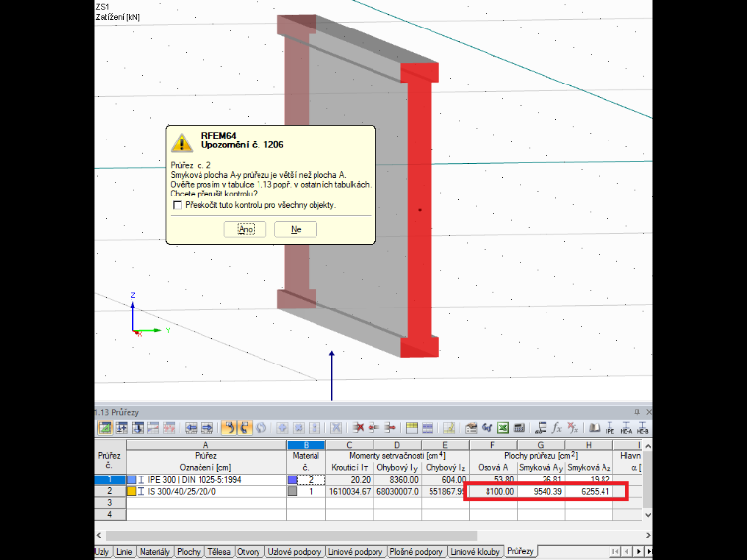Click the yellow color swatch of IS 300/40/25/20/0
The image size is (747, 560).
pos(131,491)
